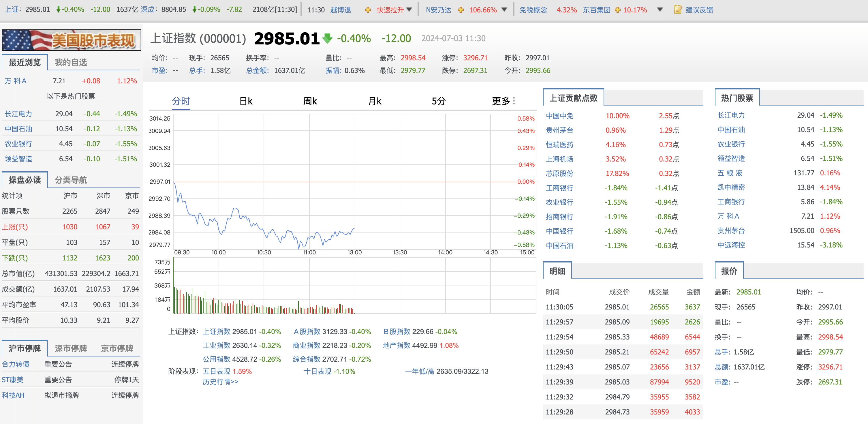The height and width of the screenshot is (424, 868).
Task: Open the 历史行情 link
Action: pos(220,382)
